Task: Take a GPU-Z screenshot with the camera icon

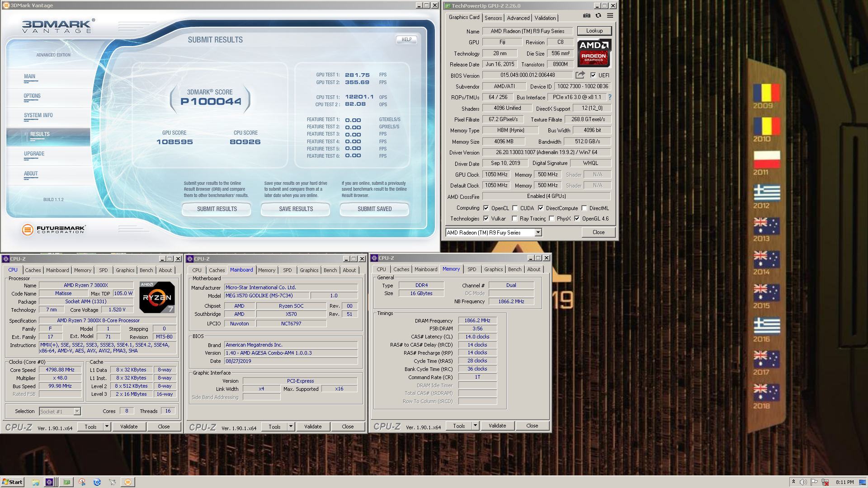Action: 586,16
